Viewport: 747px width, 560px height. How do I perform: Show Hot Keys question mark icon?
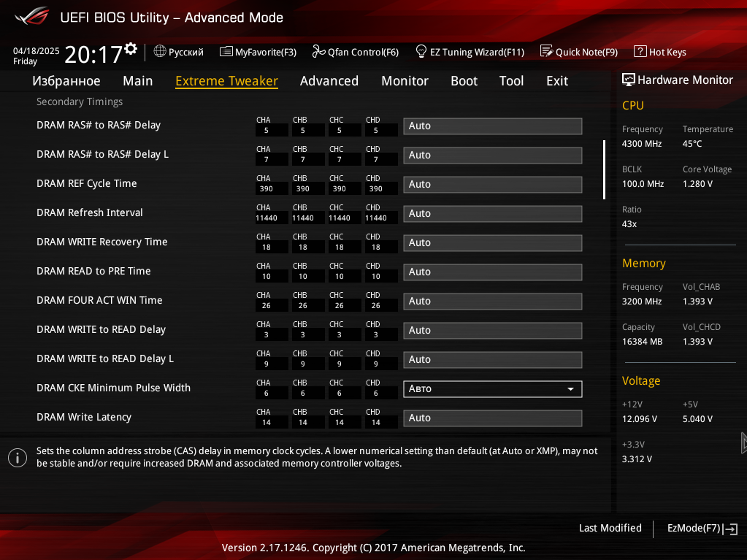[x=640, y=51]
